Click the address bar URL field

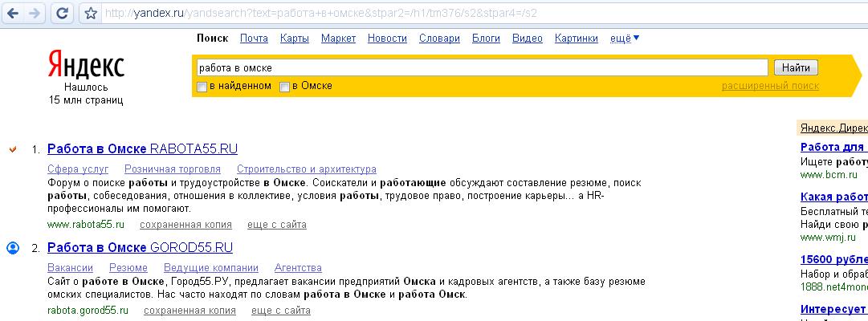[484, 14]
